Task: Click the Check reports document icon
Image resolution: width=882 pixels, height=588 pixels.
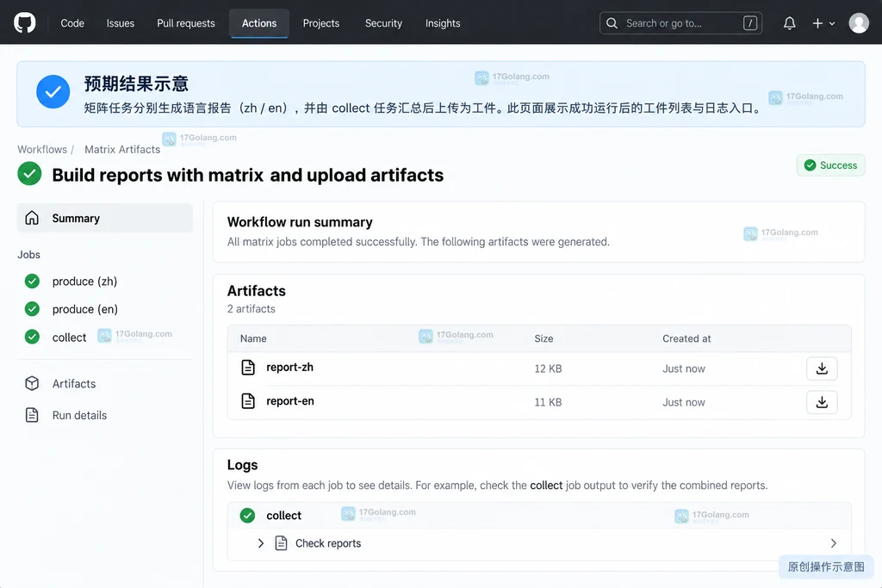Action: pyautogui.click(x=282, y=543)
